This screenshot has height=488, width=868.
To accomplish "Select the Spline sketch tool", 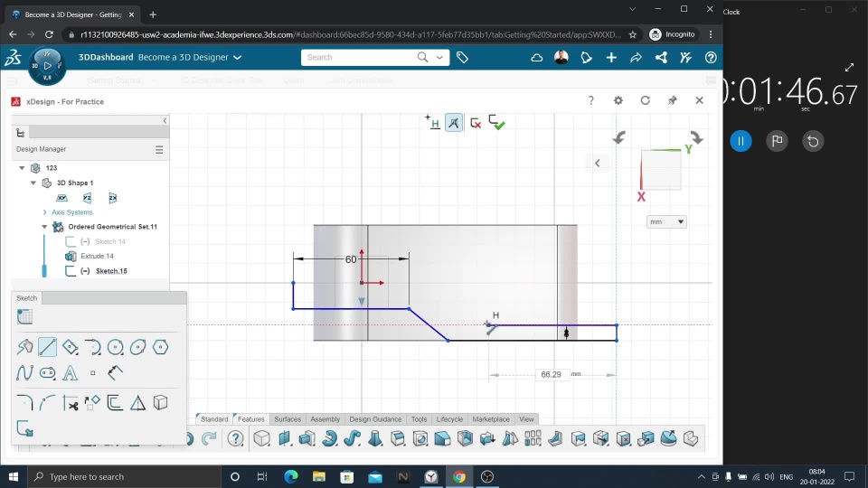I will 25,372.
